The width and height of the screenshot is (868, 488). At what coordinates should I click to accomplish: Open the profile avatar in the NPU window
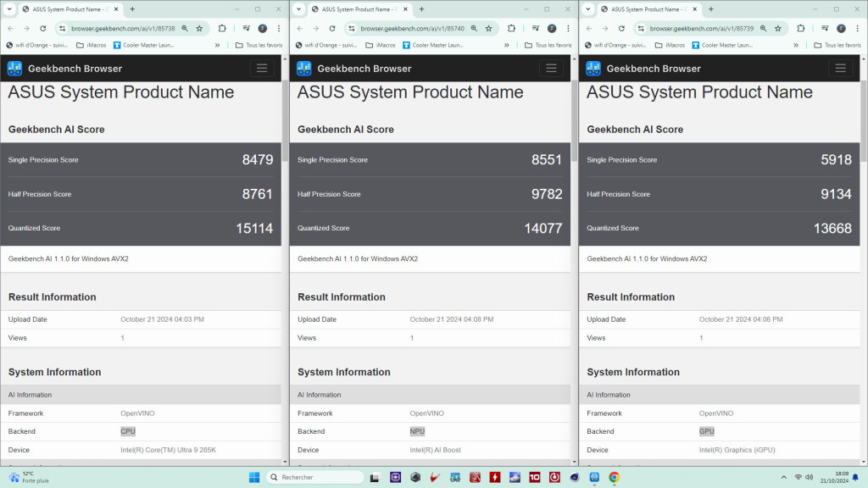552,28
